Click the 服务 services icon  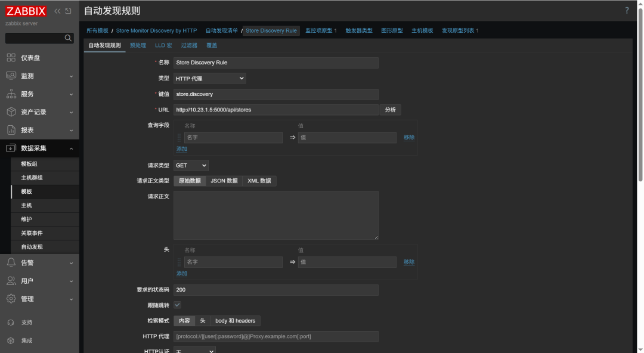pyautogui.click(x=11, y=94)
